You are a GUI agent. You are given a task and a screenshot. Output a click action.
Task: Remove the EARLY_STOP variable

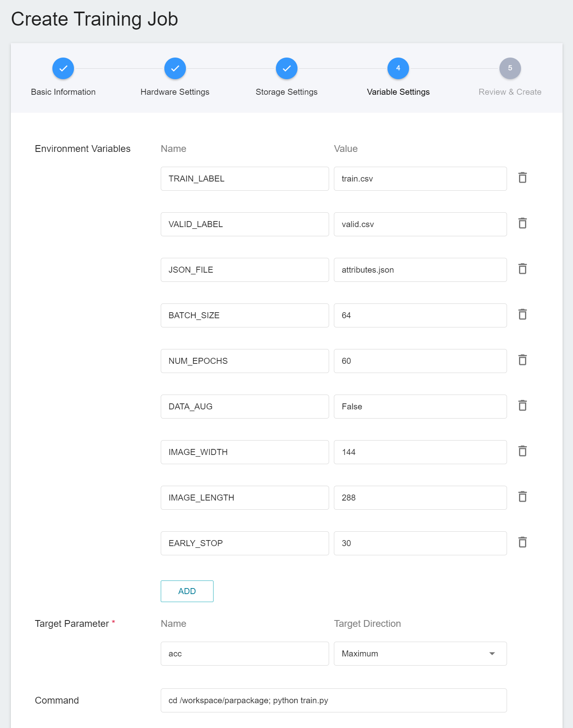pos(522,542)
